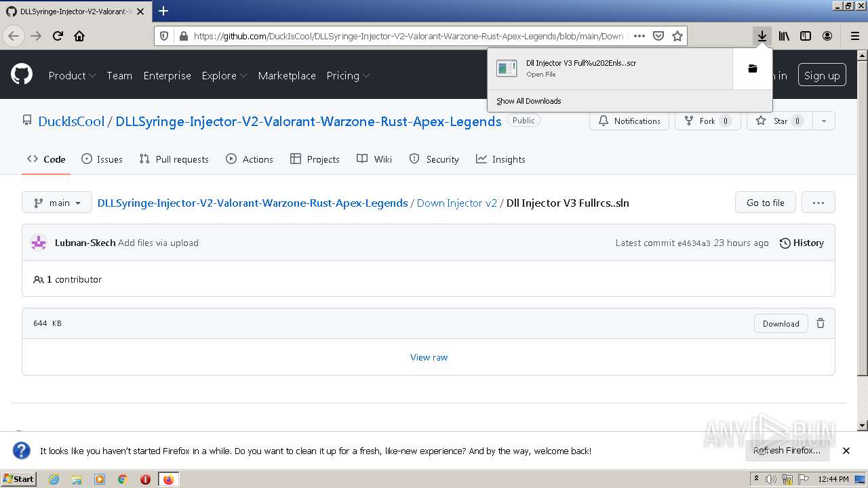
Task: Click the Refresh Firefox button
Action: [x=787, y=451]
